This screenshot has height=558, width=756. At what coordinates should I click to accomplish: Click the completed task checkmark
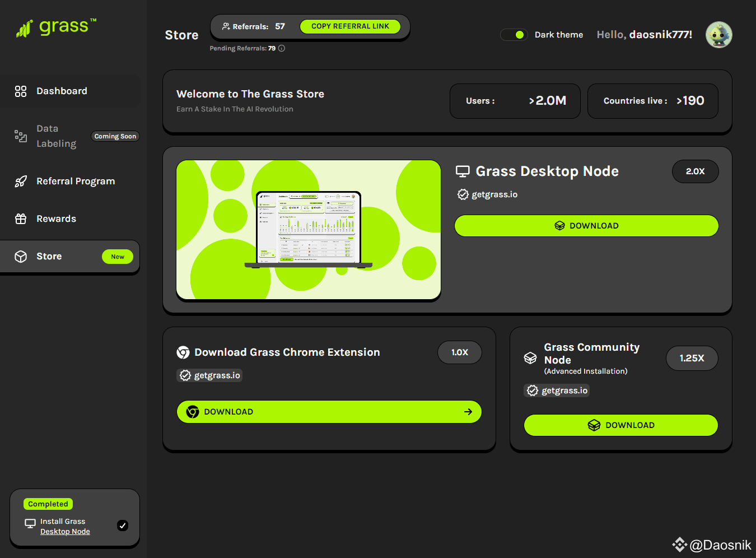(123, 526)
